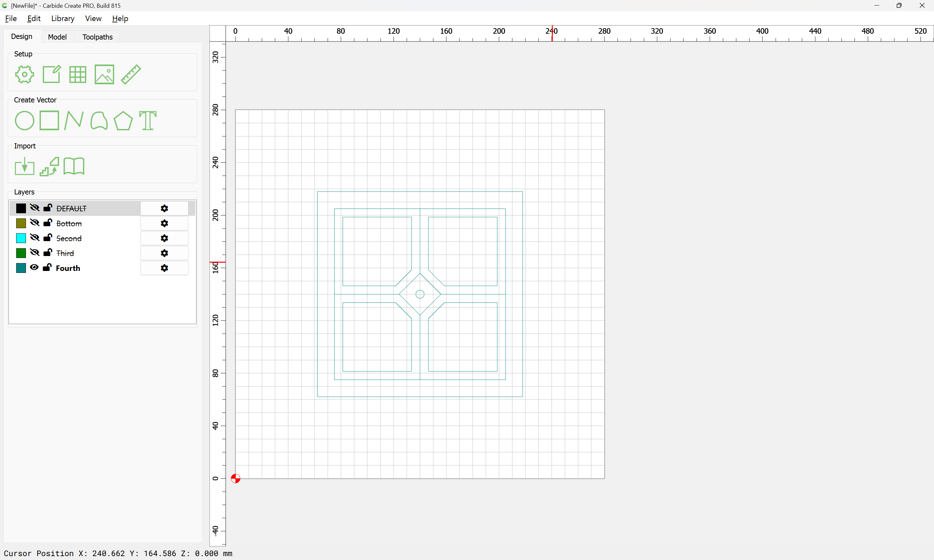Select the Polygon tool
The width and height of the screenshot is (934, 560).
coord(123,121)
